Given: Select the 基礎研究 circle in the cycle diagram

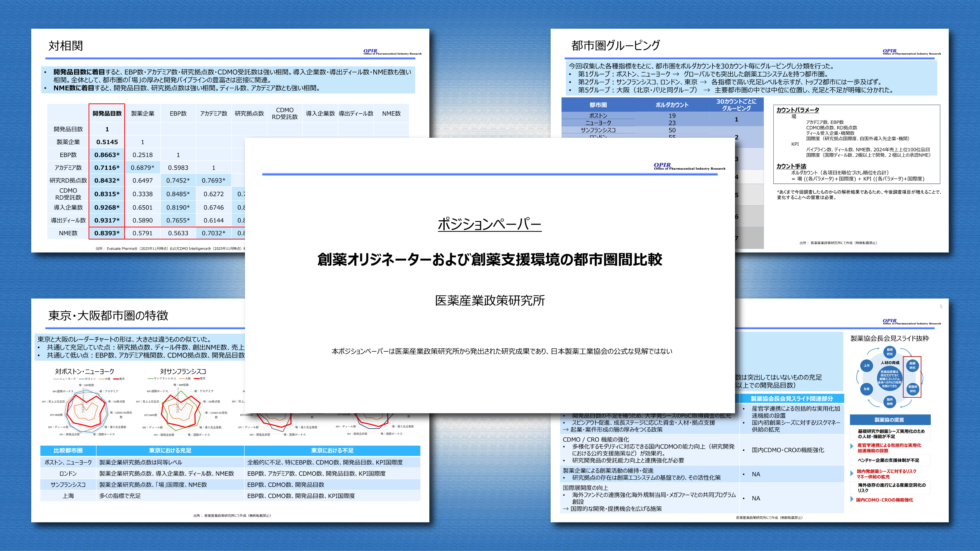Looking at the screenshot, I should coord(889,352).
